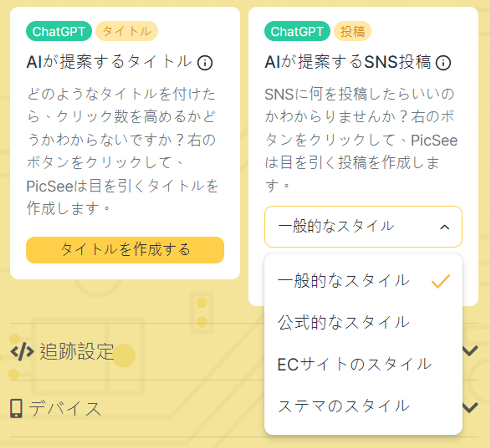The width and height of the screenshot is (490, 448).
Task: Click the yellow 投稿 tag badge
Action: point(353,31)
